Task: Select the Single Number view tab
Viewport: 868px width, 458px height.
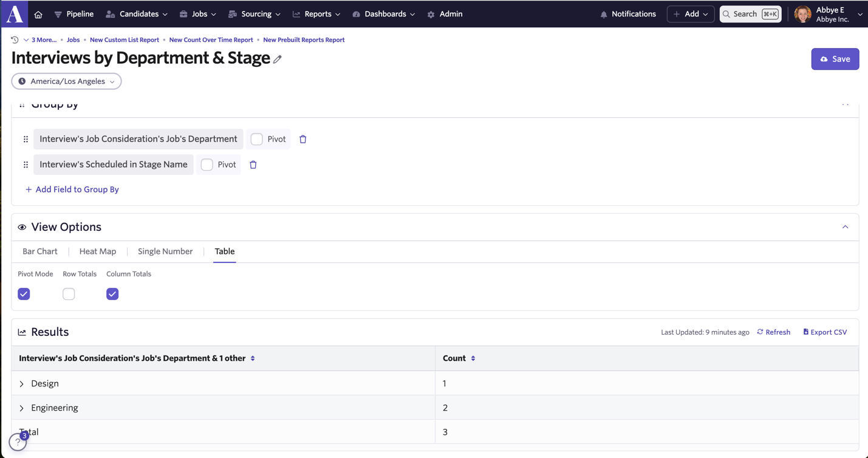Action: click(x=165, y=251)
